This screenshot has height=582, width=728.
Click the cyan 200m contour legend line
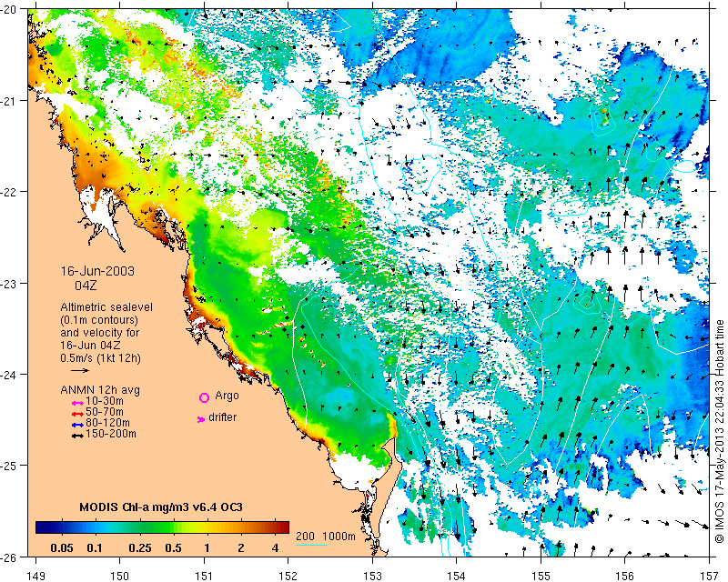point(311,545)
